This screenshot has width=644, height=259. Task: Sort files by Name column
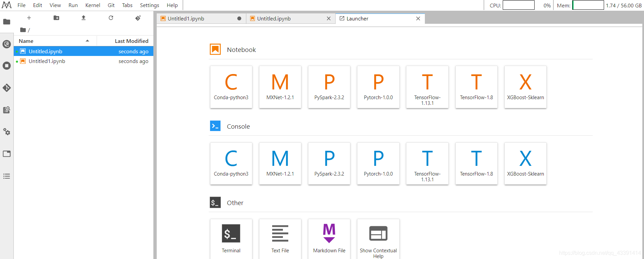[55, 41]
